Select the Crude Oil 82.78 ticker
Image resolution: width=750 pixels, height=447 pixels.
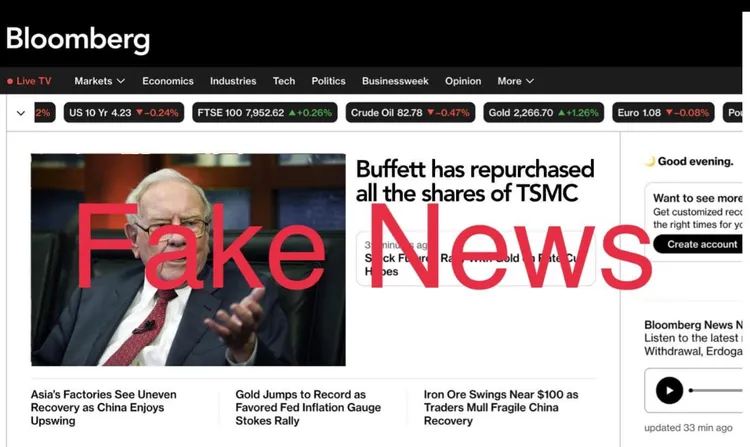(x=410, y=113)
